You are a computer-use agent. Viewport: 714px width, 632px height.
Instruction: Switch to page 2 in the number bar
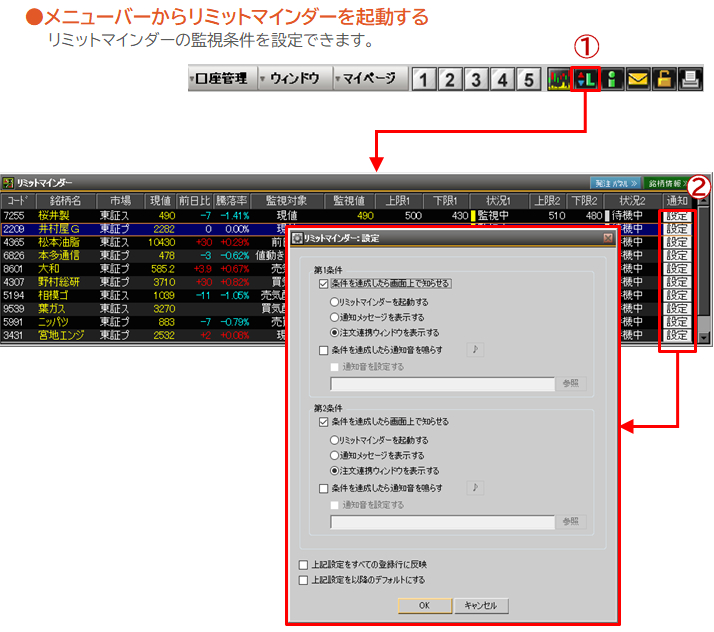(450, 80)
